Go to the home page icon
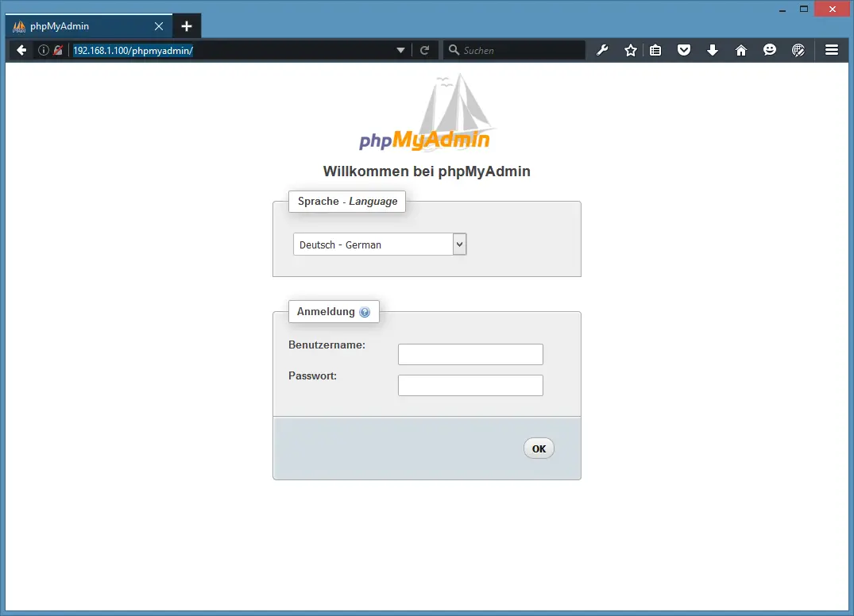The width and height of the screenshot is (854, 616). (x=740, y=51)
